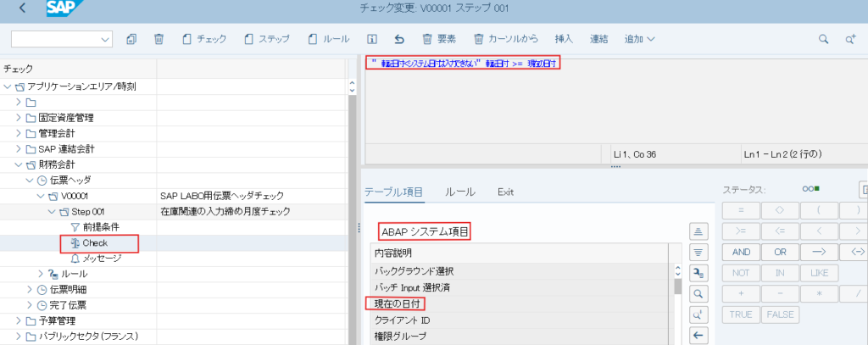868x345 pixels.
Task: Click the left arrow back icon beside list
Action: (x=698, y=335)
